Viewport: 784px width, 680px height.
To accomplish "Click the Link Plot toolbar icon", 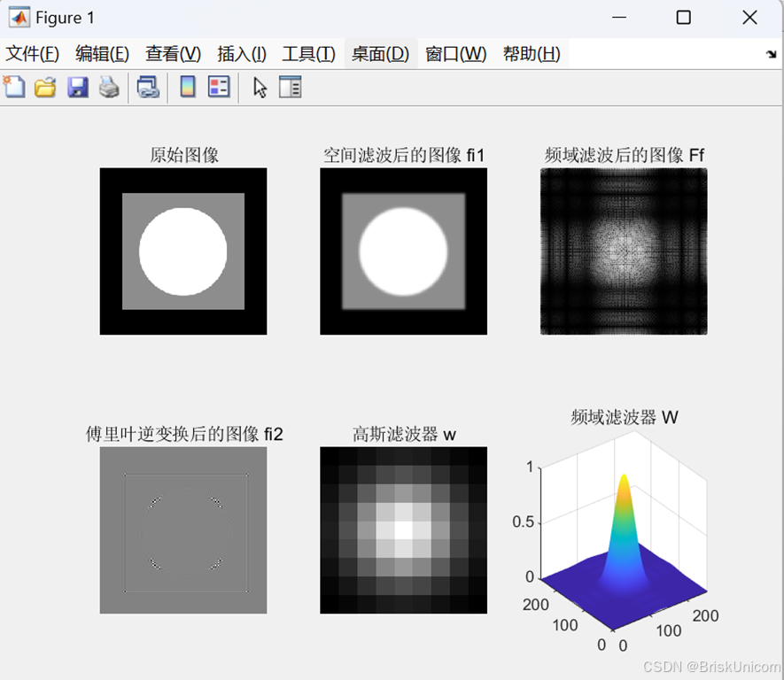I will tap(148, 87).
